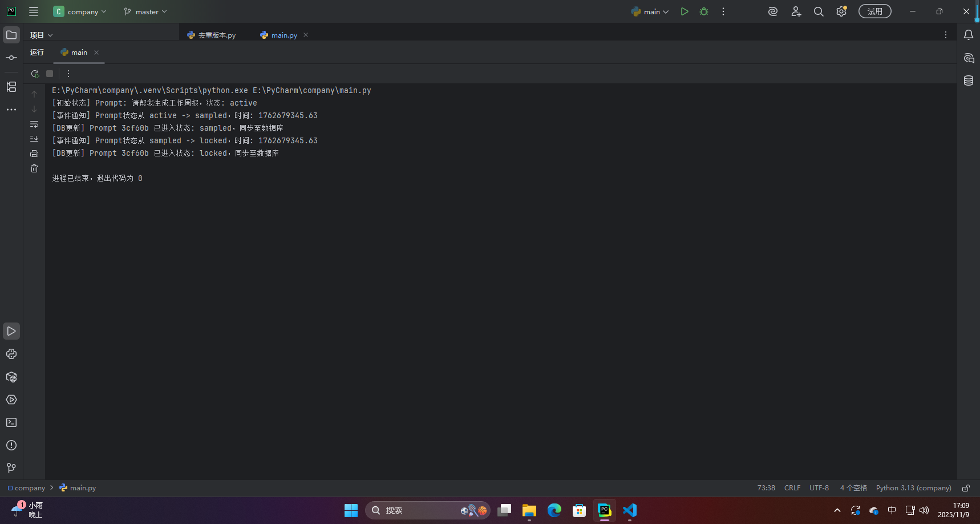
Task: Open more run actions in title bar
Action: pos(723,11)
